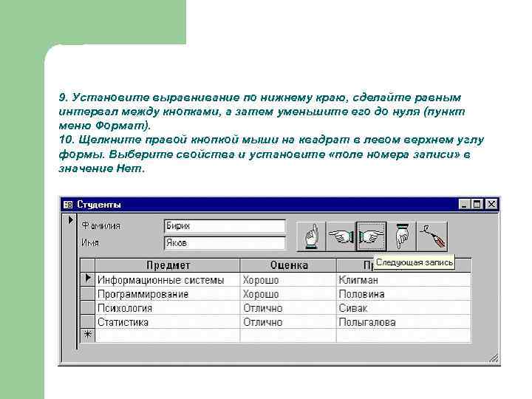Select row selector for Психология row
This screenshot has height=399, width=532.
(x=88, y=307)
